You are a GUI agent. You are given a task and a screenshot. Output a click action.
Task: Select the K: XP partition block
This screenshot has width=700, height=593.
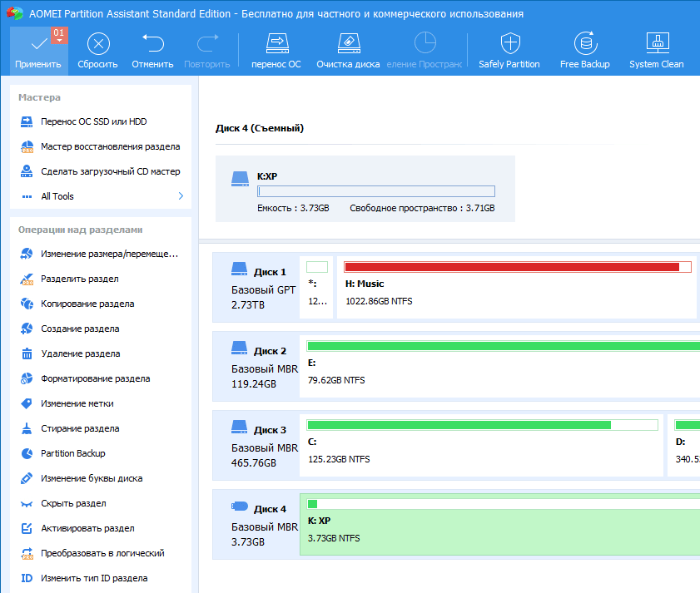pos(499,524)
